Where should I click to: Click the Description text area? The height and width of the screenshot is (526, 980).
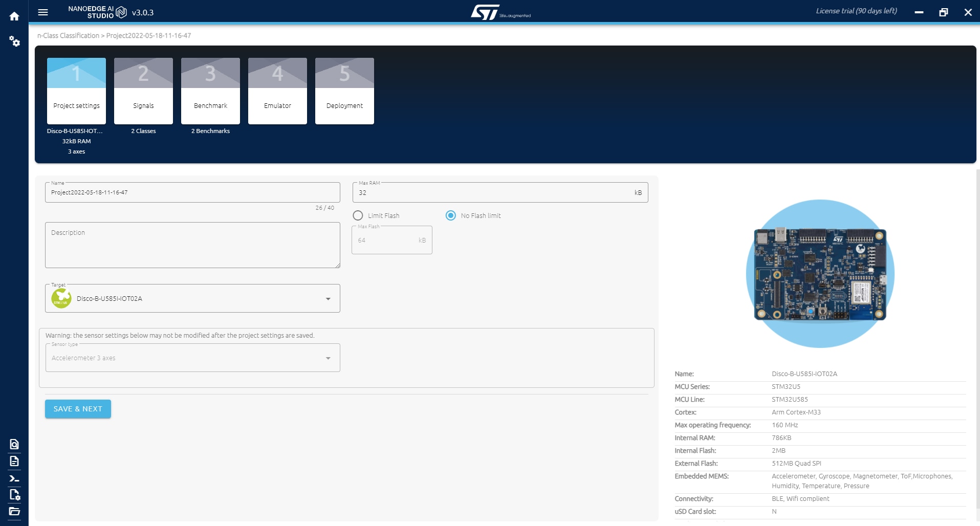(x=192, y=246)
